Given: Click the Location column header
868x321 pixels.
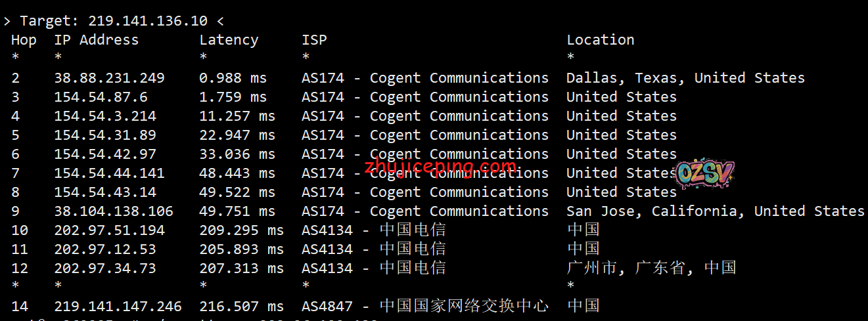Looking at the screenshot, I should [601, 40].
